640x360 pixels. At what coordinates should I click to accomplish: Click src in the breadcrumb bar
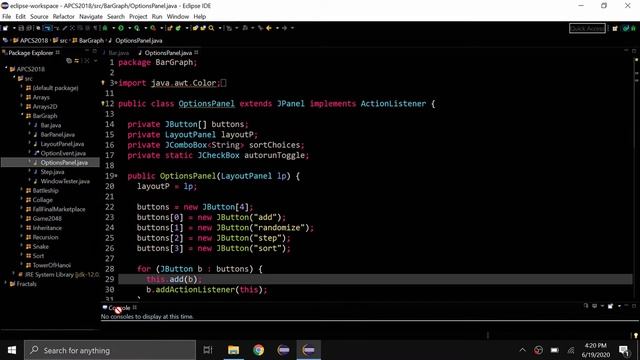64,40
